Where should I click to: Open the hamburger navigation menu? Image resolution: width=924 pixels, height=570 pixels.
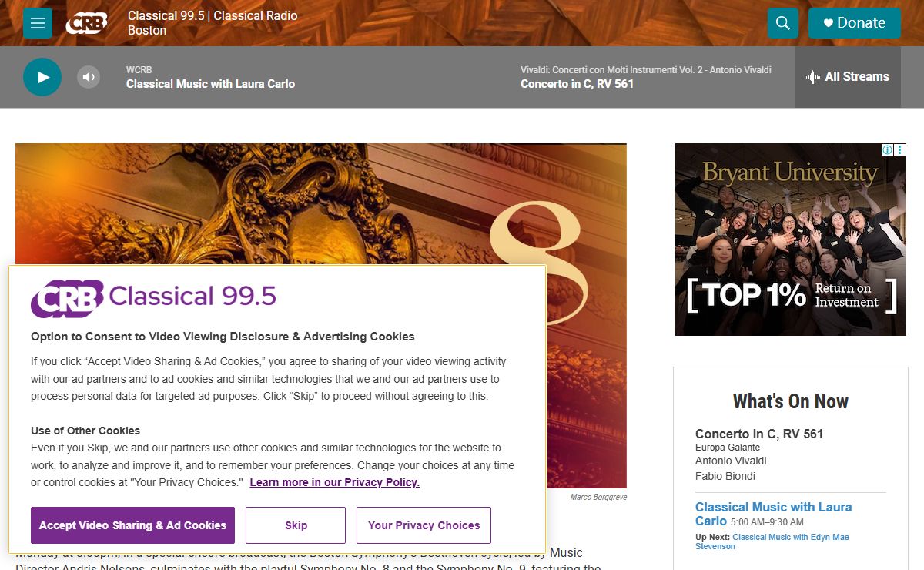click(38, 23)
